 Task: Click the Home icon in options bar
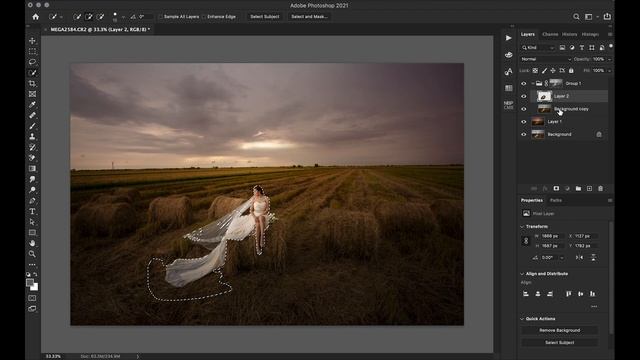[x=36, y=17]
